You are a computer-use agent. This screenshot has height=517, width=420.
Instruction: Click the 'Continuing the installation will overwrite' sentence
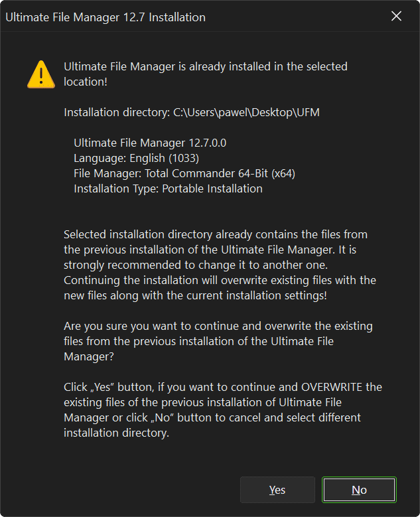click(x=219, y=280)
